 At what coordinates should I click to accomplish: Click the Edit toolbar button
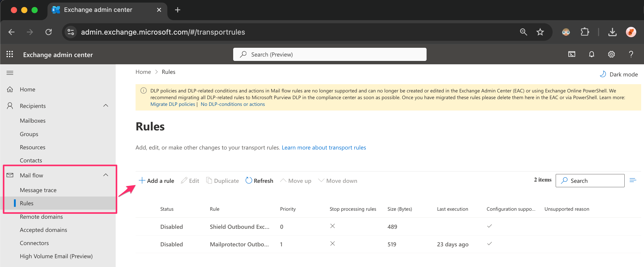(x=190, y=181)
